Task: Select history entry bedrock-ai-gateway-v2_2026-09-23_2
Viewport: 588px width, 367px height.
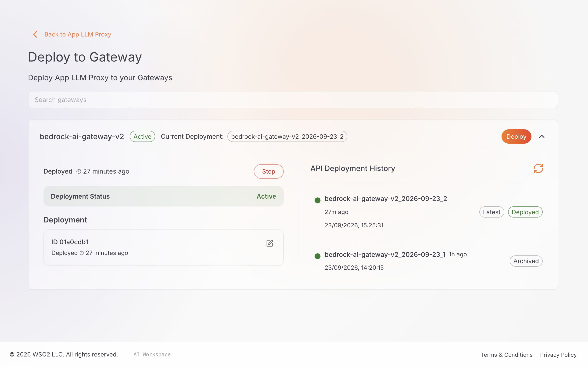Action: (x=386, y=199)
